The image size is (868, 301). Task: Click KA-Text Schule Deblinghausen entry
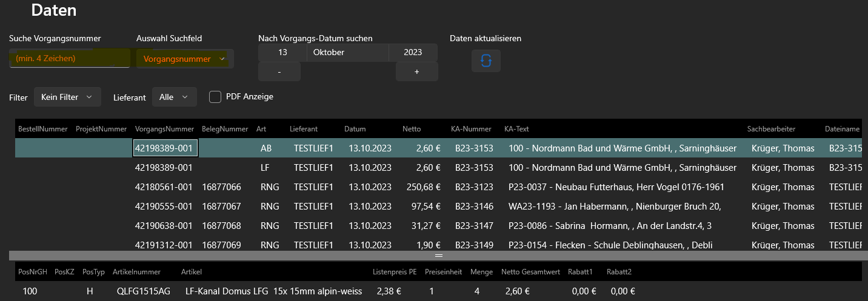610,245
